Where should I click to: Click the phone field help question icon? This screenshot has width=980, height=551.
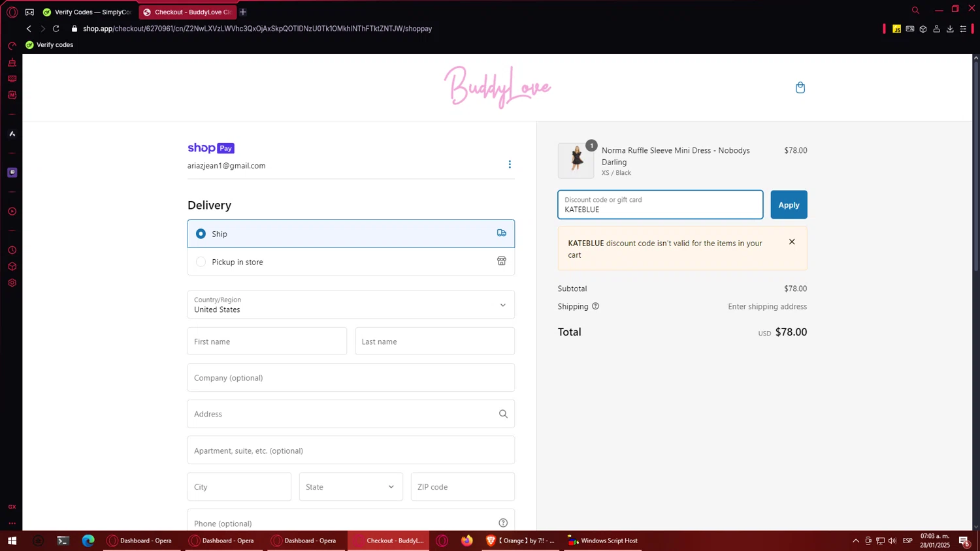tap(503, 523)
